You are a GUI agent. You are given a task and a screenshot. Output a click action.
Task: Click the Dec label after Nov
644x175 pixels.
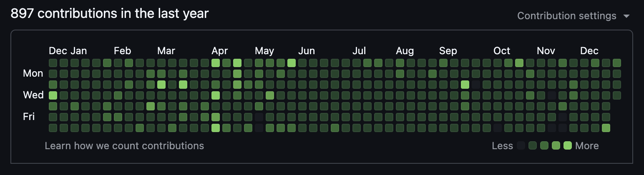(x=589, y=51)
